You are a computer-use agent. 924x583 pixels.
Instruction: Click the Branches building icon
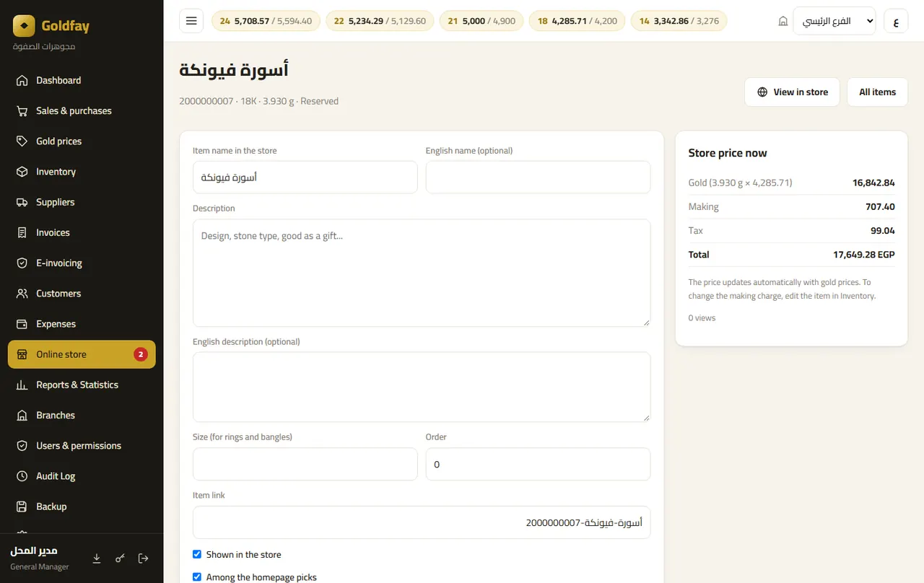tap(22, 416)
